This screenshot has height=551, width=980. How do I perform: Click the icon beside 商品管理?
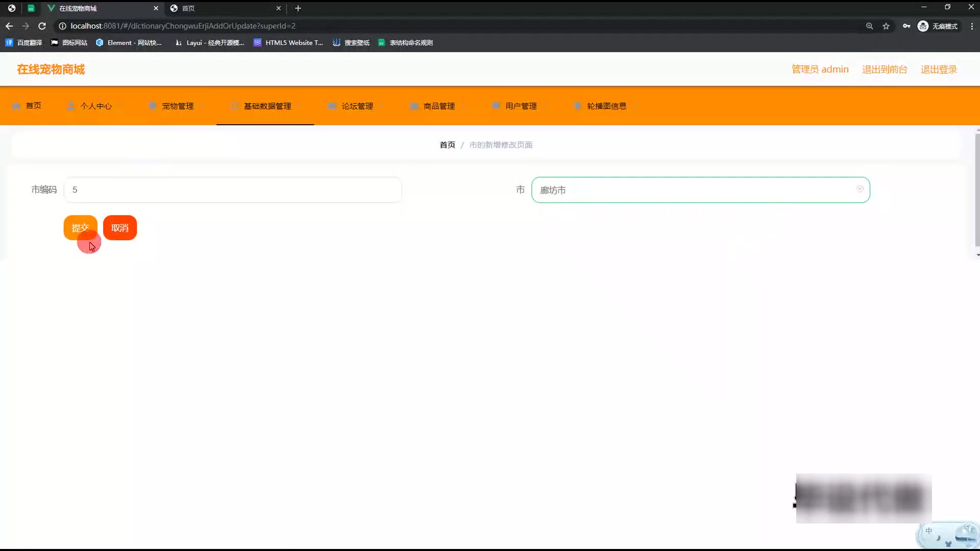(414, 106)
